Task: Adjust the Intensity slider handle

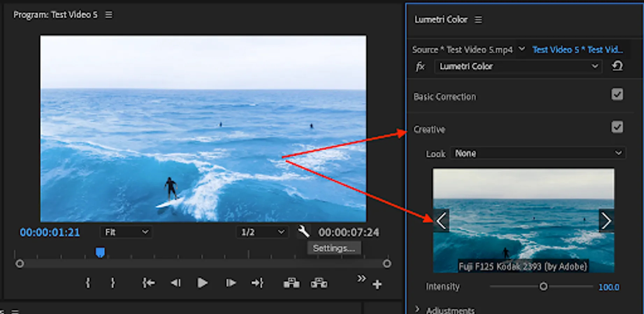Action: (x=543, y=287)
